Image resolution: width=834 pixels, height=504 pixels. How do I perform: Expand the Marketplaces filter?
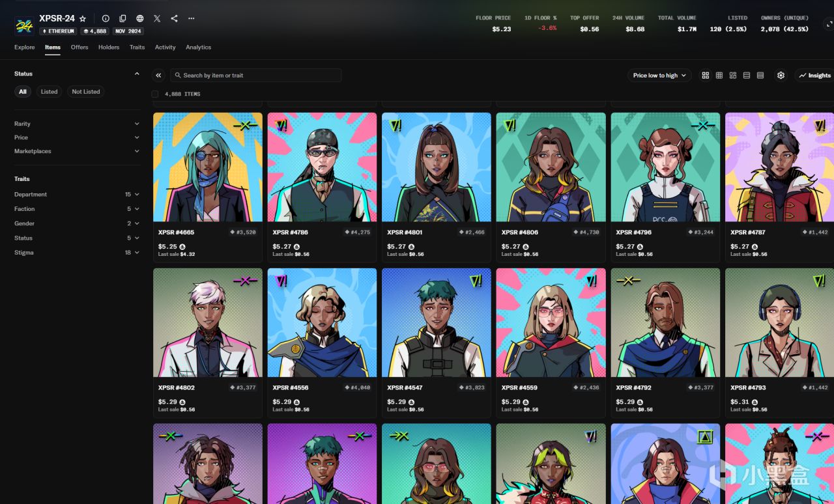click(77, 151)
